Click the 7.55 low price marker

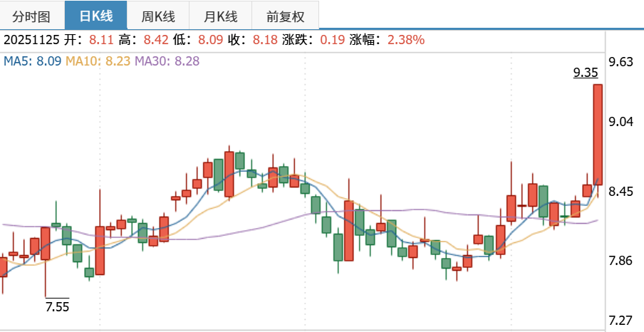point(57,307)
